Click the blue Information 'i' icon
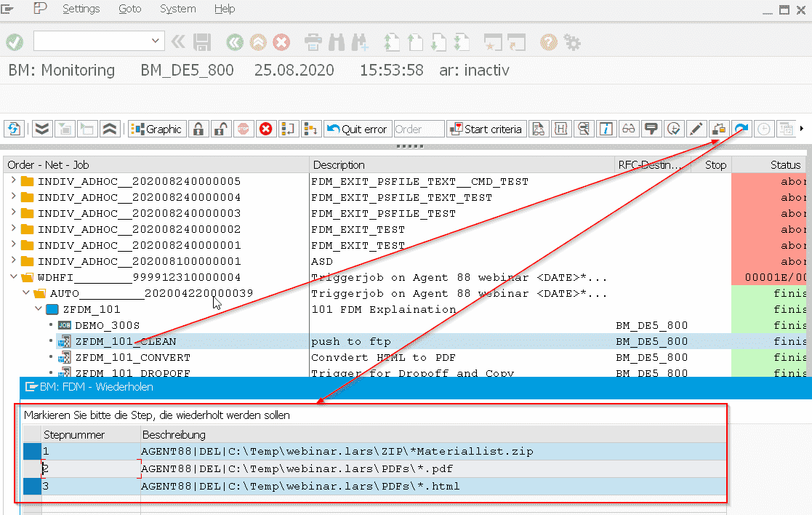The height and width of the screenshot is (515, 812). pyautogui.click(x=606, y=129)
